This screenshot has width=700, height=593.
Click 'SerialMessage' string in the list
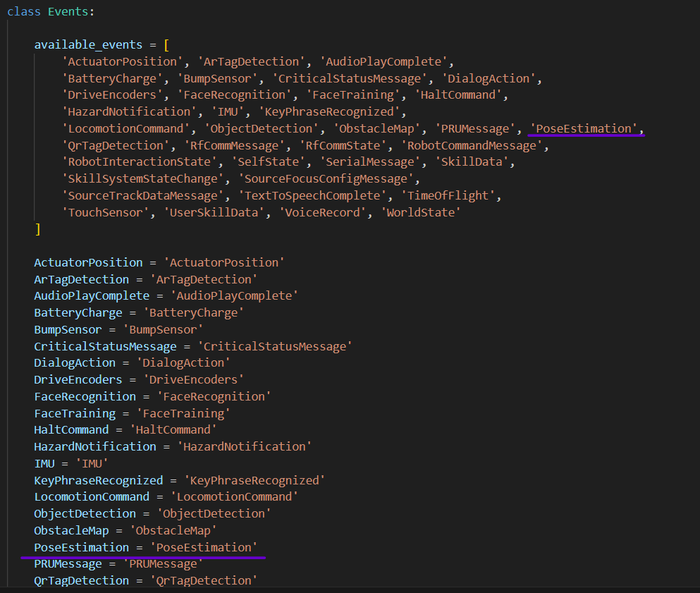[370, 162]
